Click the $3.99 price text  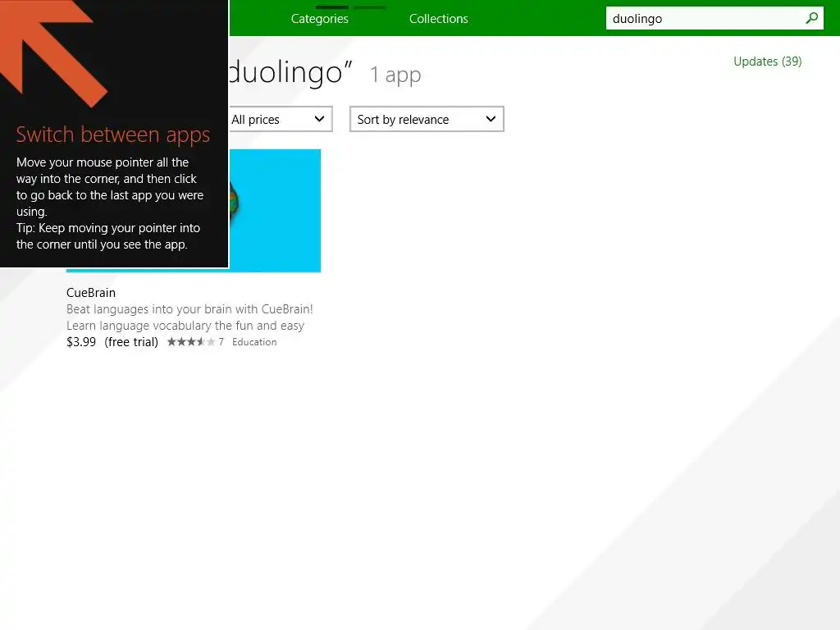81,342
